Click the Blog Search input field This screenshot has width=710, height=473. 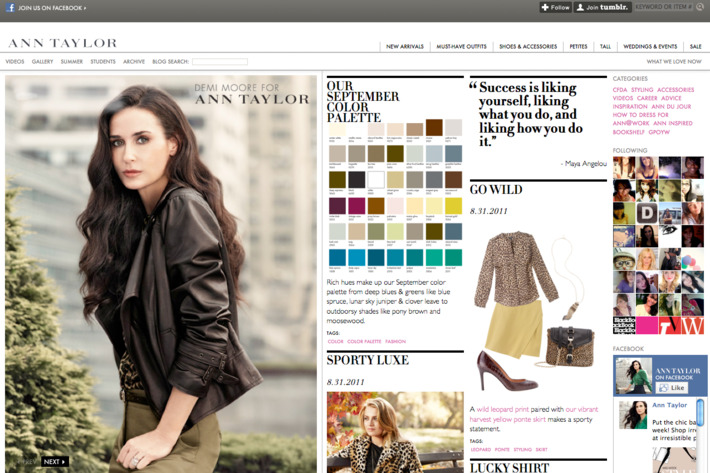point(220,62)
